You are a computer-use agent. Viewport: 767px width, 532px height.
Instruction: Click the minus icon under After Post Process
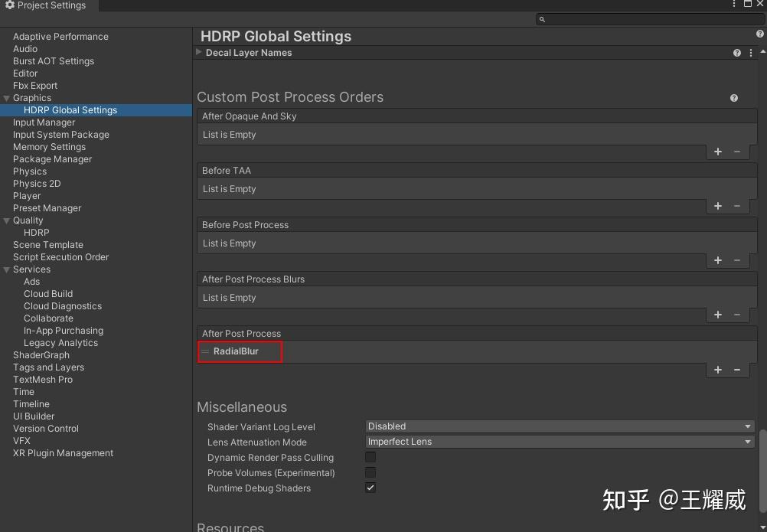(737, 370)
